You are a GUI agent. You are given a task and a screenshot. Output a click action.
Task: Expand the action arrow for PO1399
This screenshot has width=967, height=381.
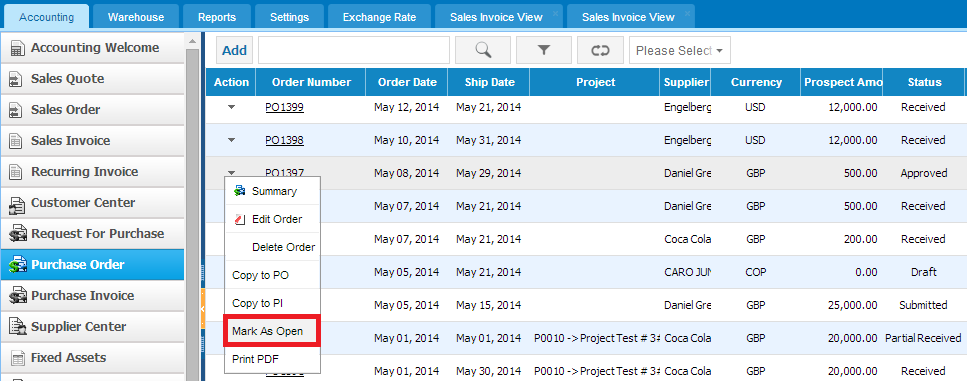click(x=231, y=107)
